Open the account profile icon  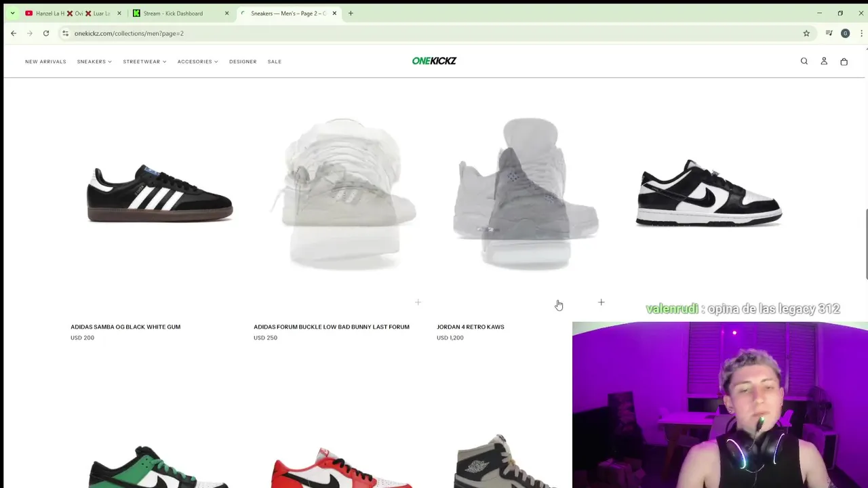click(x=824, y=61)
